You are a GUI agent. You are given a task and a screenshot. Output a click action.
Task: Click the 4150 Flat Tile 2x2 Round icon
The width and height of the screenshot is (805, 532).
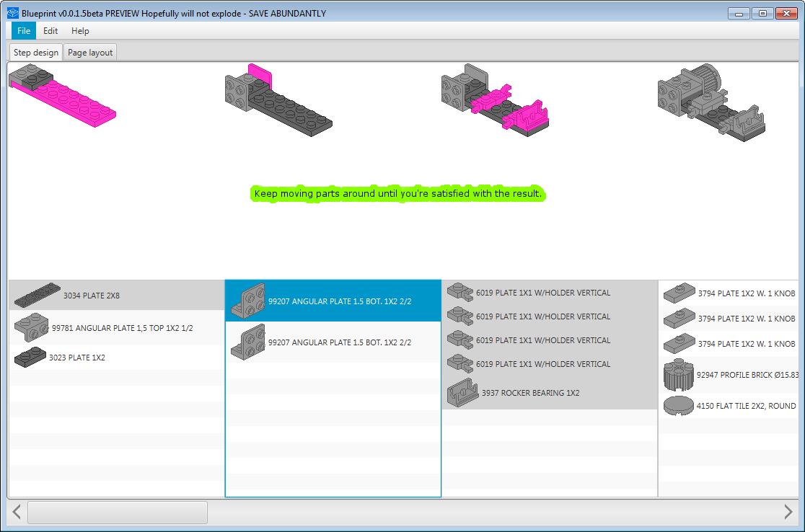(679, 405)
